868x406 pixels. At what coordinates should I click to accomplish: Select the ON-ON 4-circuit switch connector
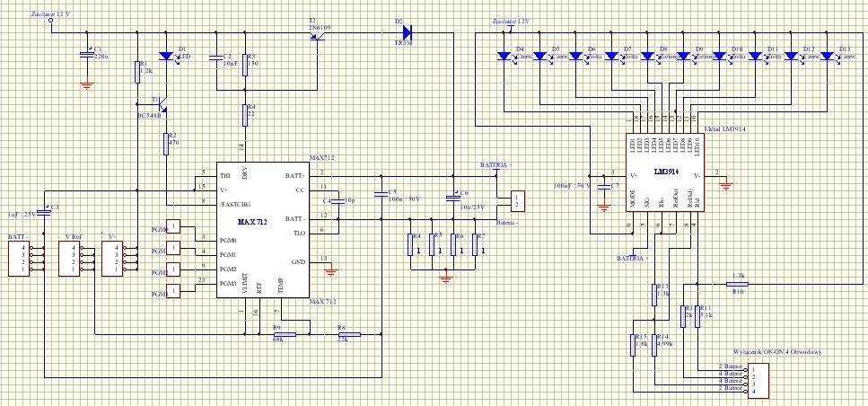(758, 381)
